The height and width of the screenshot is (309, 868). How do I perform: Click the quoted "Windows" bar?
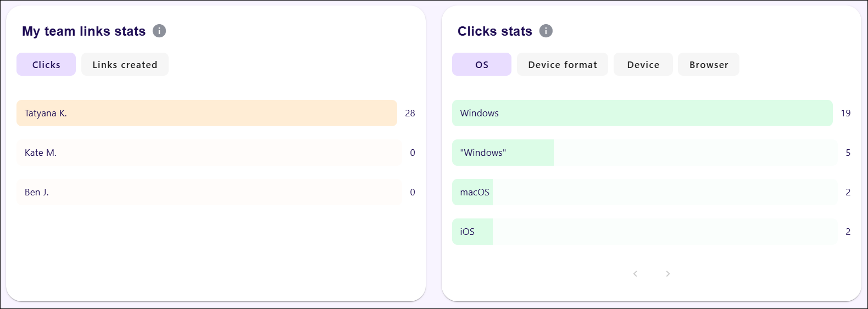tap(644, 153)
